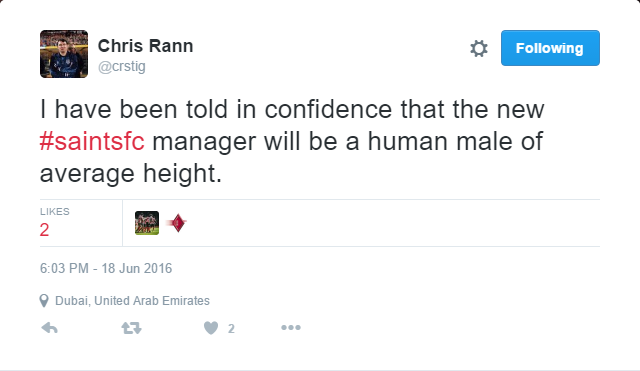The width and height of the screenshot is (640, 371).
Task: View the first liker's team photo avatar
Action: pyautogui.click(x=147, y=223)
